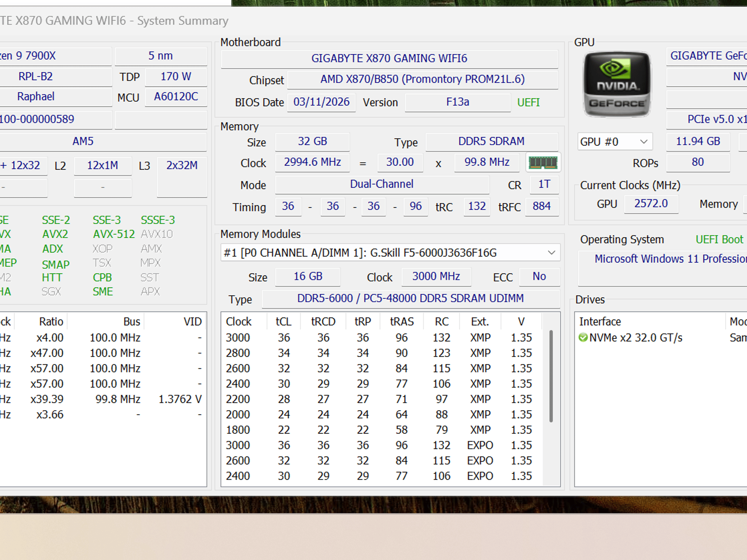The image size is (747, 560).
Task: Click the BIOS version F13a field
Action: [458, 102]
